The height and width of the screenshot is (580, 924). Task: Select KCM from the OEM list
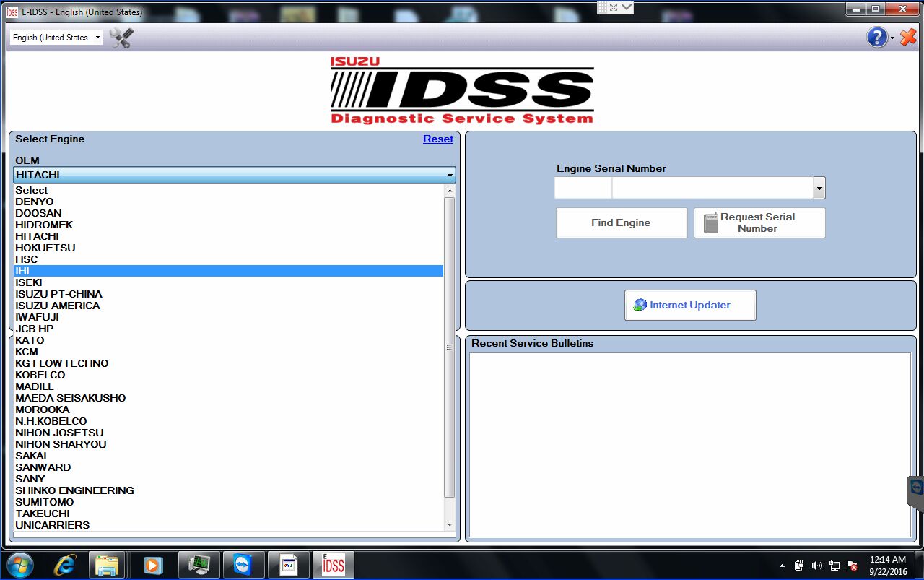click(228, 352)
